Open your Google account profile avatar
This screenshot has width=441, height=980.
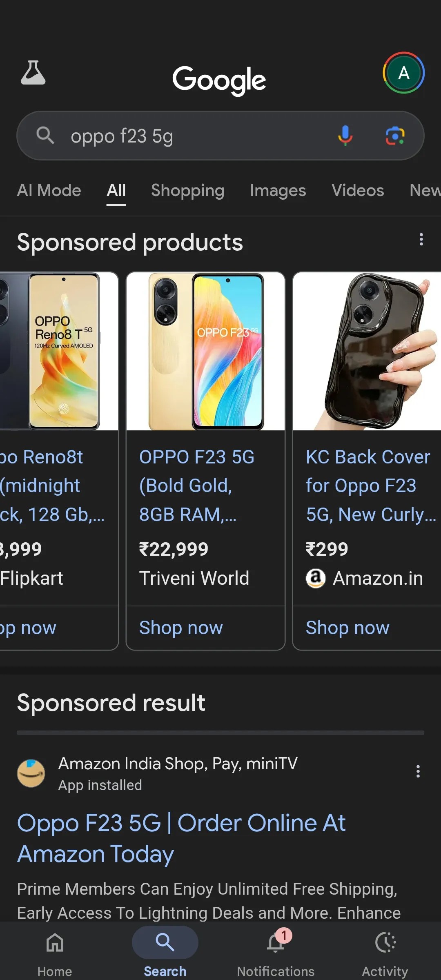click(403, 73)
